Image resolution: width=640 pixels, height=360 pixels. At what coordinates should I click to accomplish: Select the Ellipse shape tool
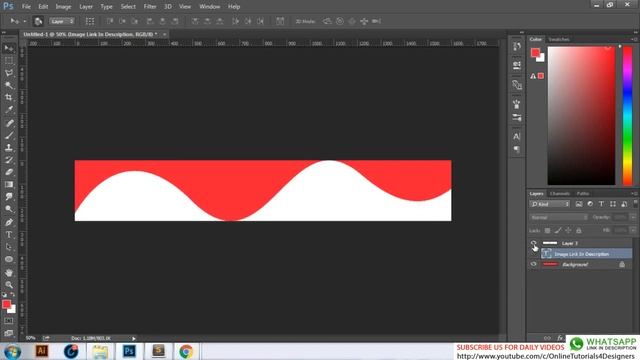(x=9, y=259)
